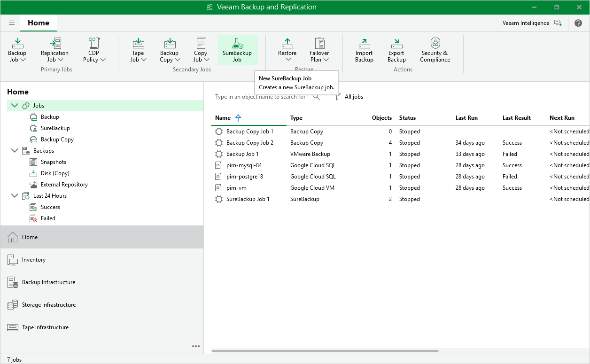
Task: Open the Inventory view
Action: pos(34,260)
